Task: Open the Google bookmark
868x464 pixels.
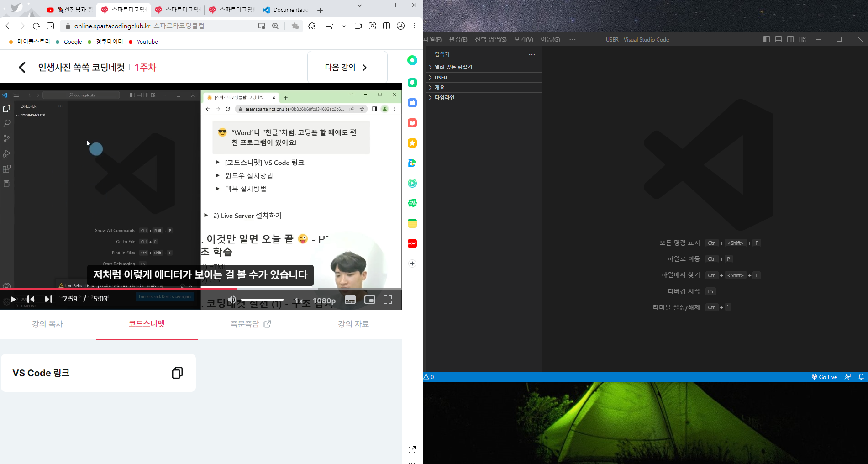Action: (69, 42)
